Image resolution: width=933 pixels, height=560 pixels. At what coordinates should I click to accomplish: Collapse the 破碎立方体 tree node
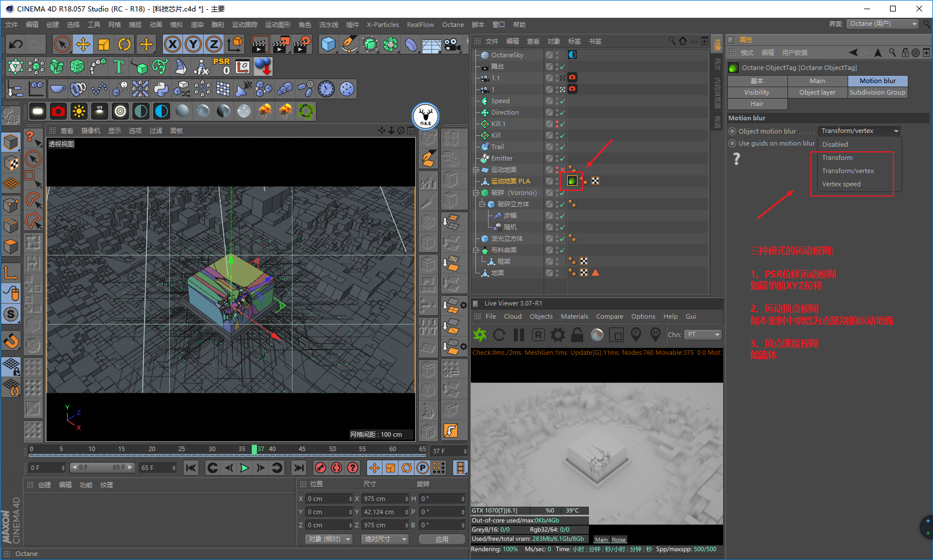(x=482, y=204)
